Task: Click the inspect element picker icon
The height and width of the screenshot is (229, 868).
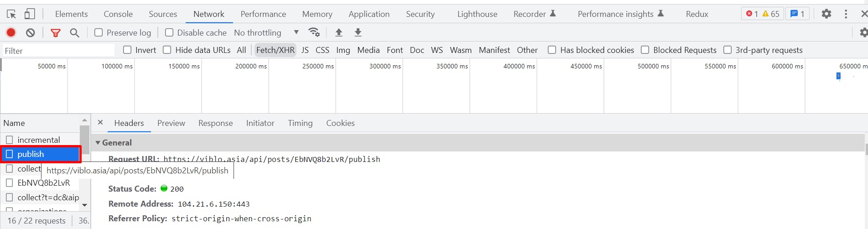Action: click(11, 14)
